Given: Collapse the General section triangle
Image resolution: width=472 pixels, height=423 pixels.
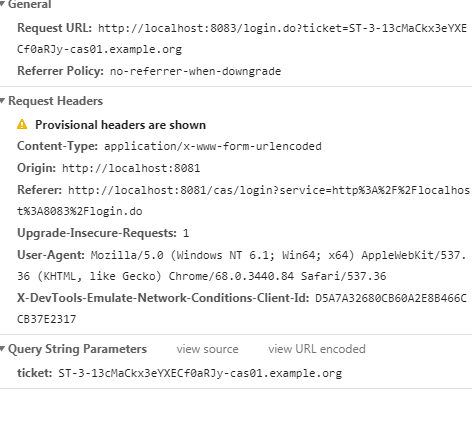Looking at the screenshot, I should pos(2,4).
